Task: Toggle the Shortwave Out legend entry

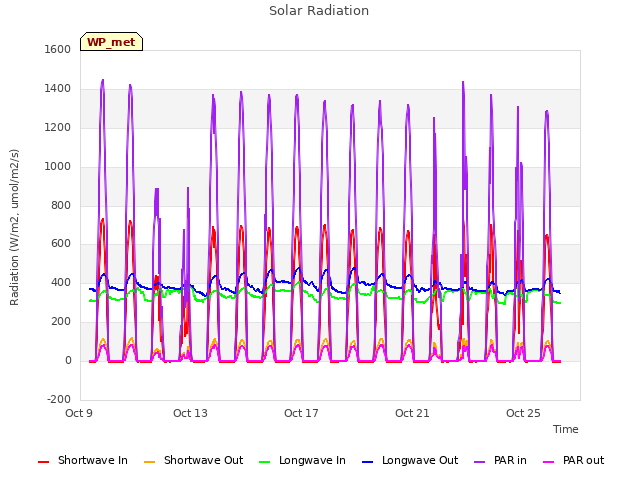Action: [x=194, y=460]
